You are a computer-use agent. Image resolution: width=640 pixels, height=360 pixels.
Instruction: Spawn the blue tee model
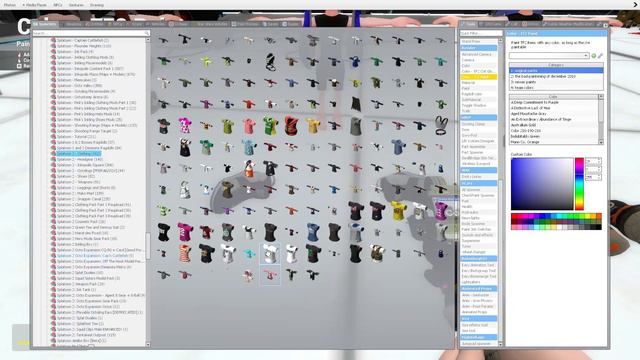pyautogui.click(x=313, y=232)
